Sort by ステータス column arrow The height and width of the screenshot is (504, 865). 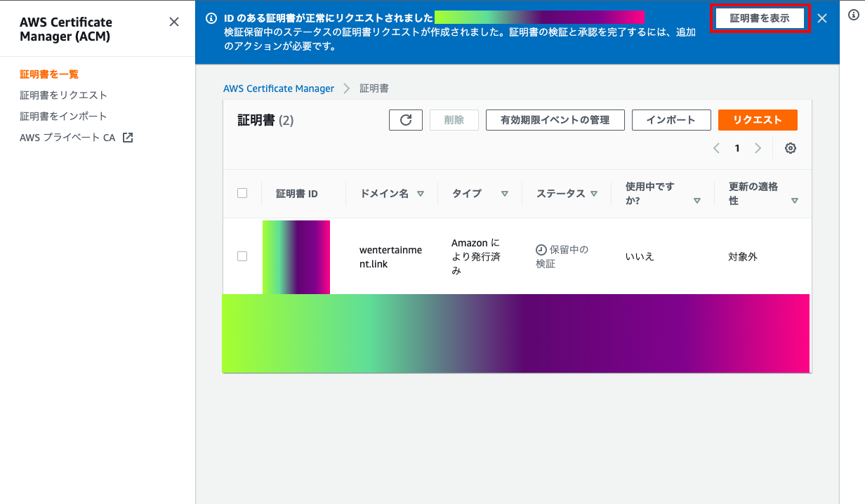(x=594, y=194)
